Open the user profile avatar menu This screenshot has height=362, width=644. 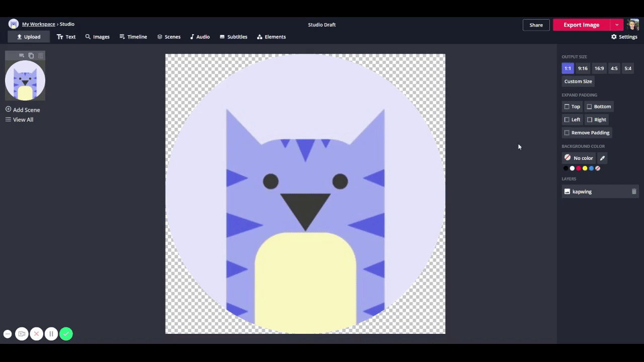pos(633,25)
